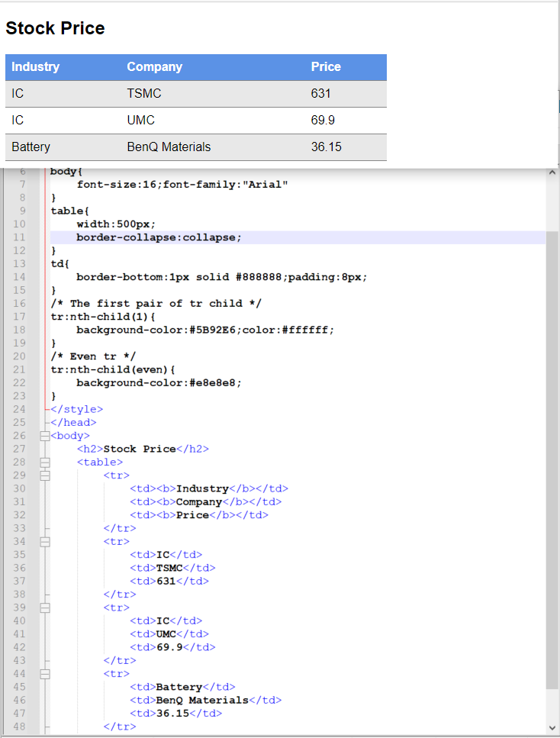The image size is (560, 738).
Task: Collapse the tr fold on line 39
Action: click(x=45, y=608)
